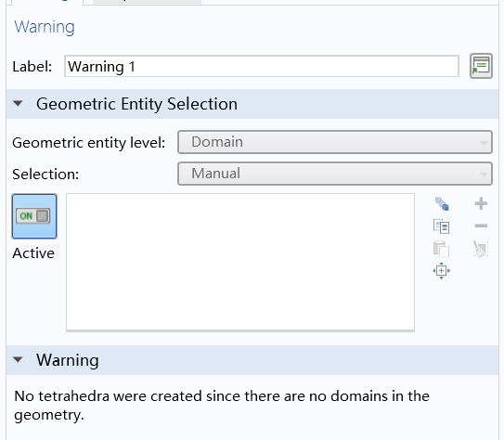This screenshot has height=440, width=504.
Task: Click the Warning title heading
Action: pyautogui.click(x=45, y=27)
